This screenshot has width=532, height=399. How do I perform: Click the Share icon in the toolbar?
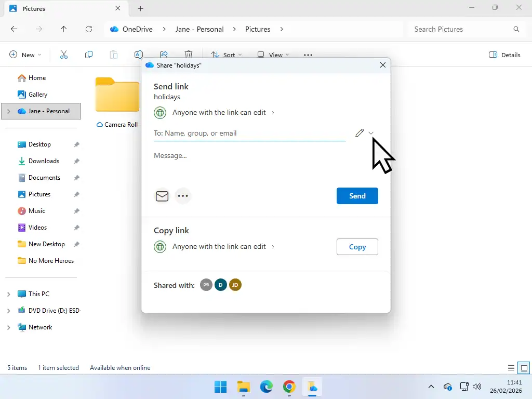[164, 54]
